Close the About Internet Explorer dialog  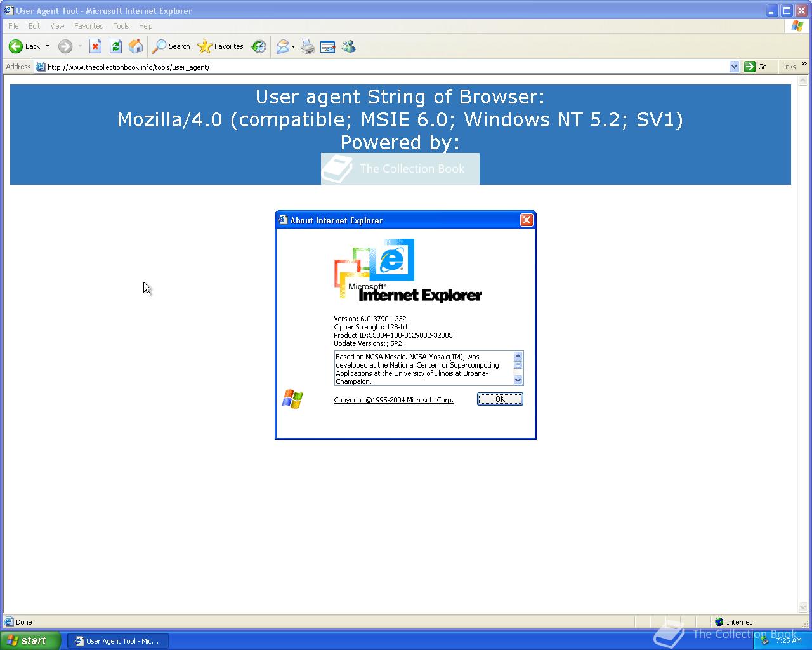tap(527, 220)
